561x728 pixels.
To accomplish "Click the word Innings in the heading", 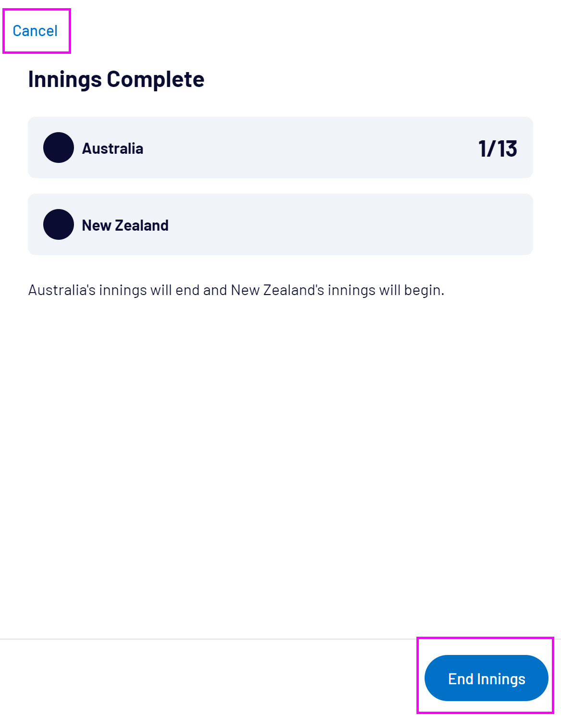I will click(x=65, y=79).
